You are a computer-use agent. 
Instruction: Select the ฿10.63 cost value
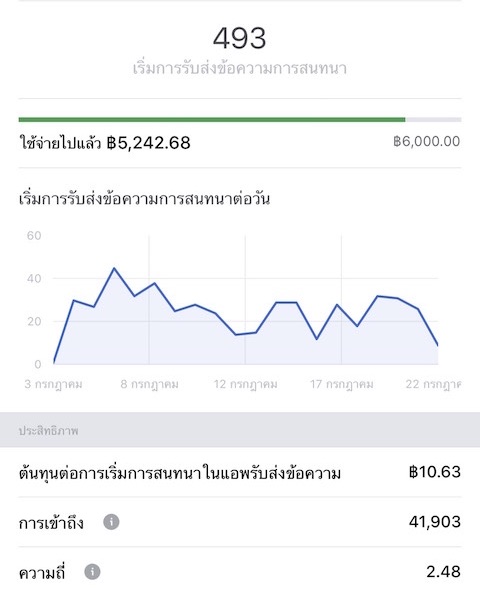click(435, 472)
